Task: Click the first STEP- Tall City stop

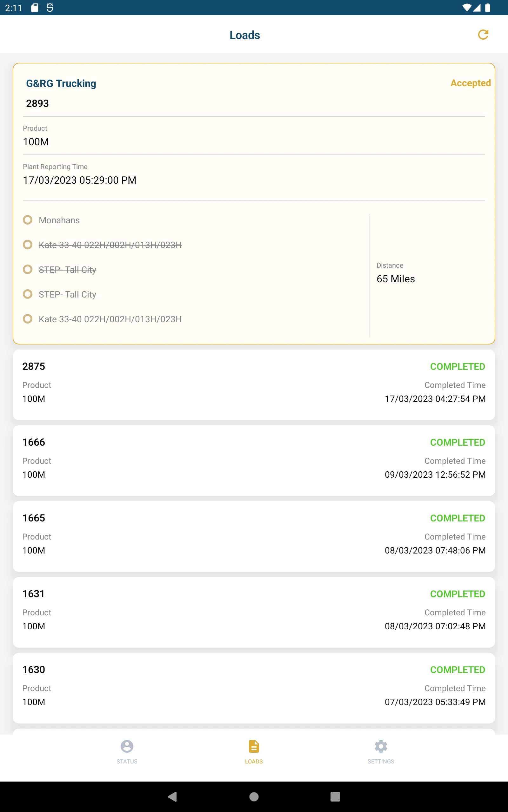Action: (x=68, y=269)
